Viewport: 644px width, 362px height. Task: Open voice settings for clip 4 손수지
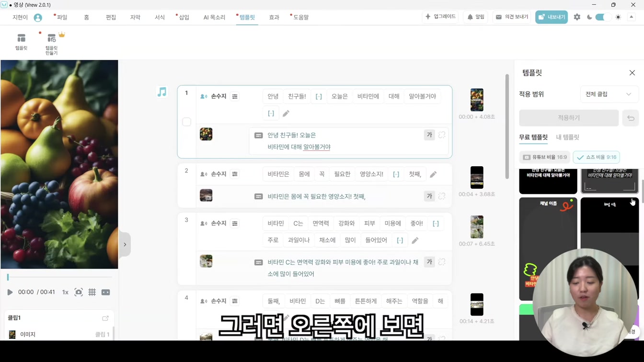point(235,301)
